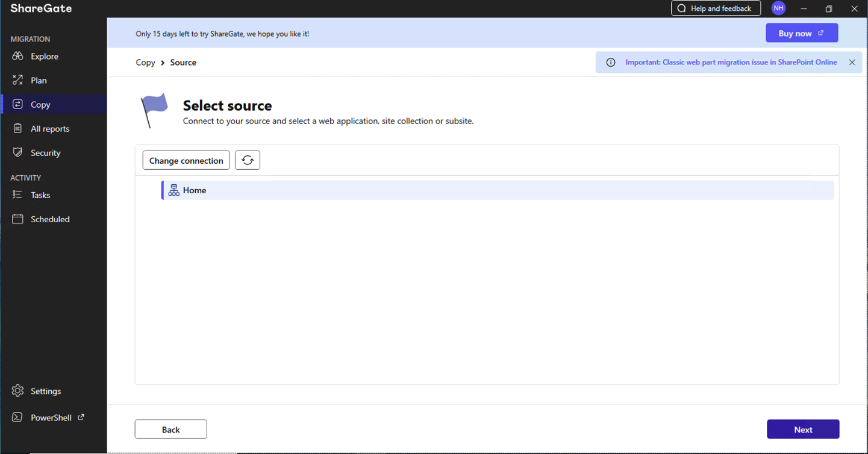Screen dimensions: 868x454
Task: Open All reports
Action: coord(54,128)
